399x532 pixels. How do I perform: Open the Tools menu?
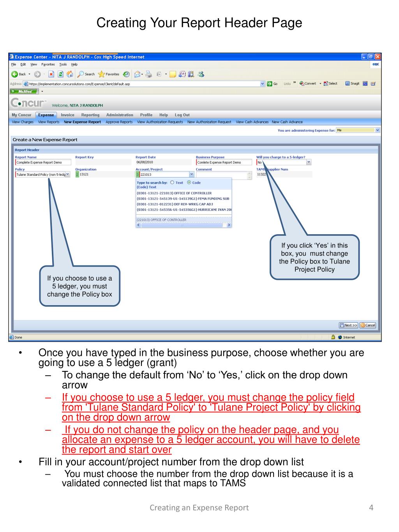[63, 64]
